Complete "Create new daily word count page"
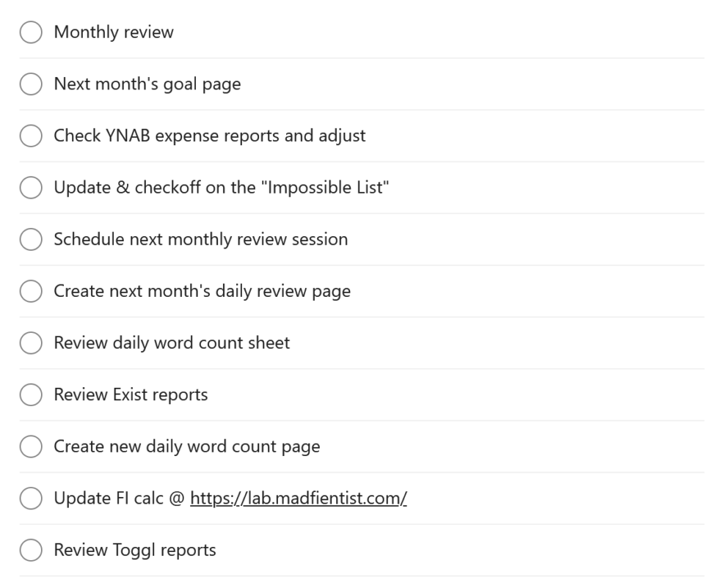 tap(30, 446)
